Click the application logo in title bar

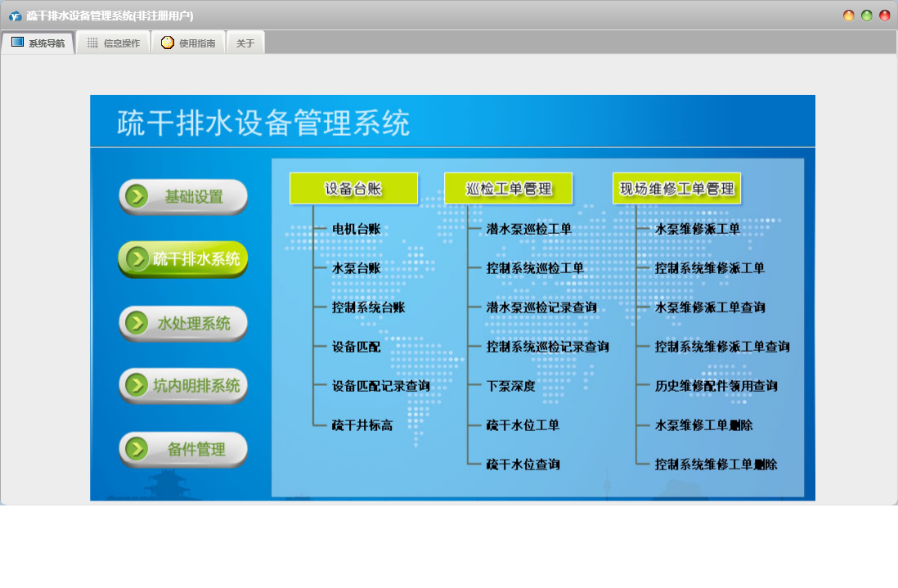15,16
